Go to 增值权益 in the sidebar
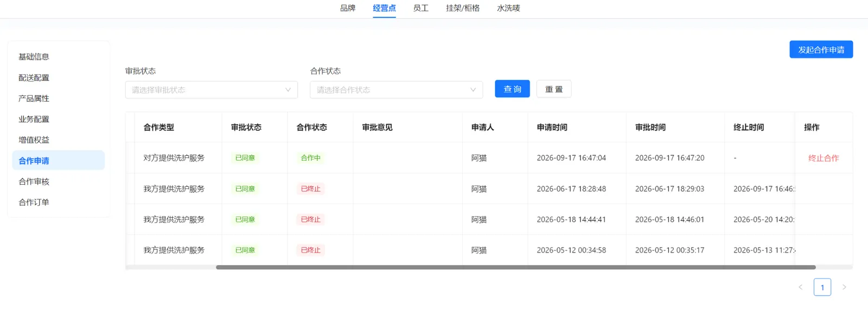 (x=58, y=140)
